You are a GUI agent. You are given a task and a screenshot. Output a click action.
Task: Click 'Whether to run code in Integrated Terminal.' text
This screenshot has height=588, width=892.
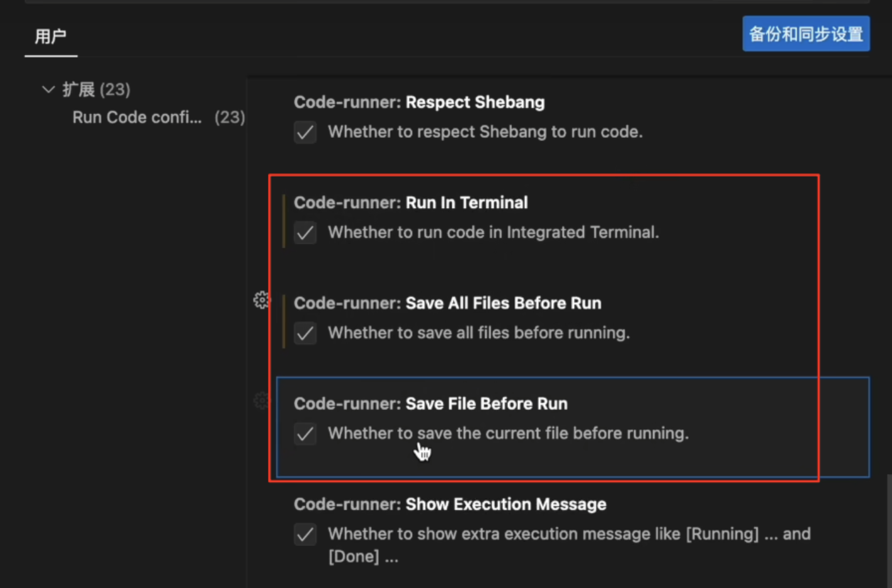pyautogui.click(x=494, y=232)
